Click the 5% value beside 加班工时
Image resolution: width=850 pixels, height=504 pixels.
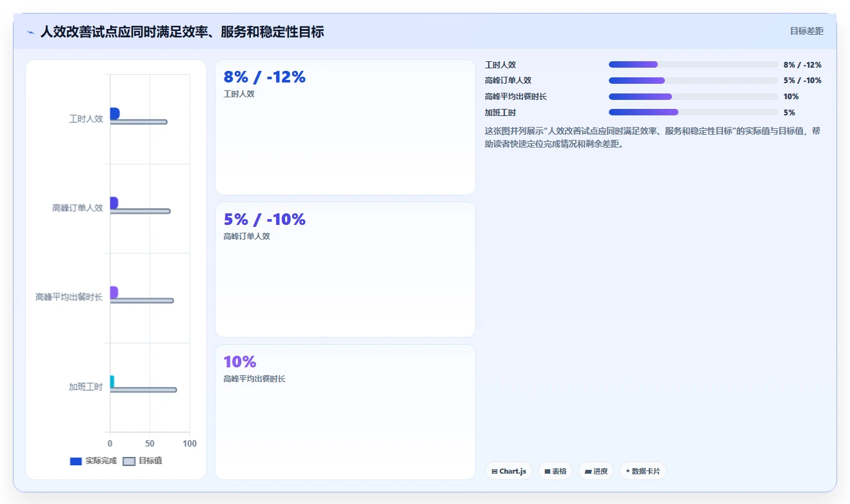pyautogui.click(x=789, y=113)
